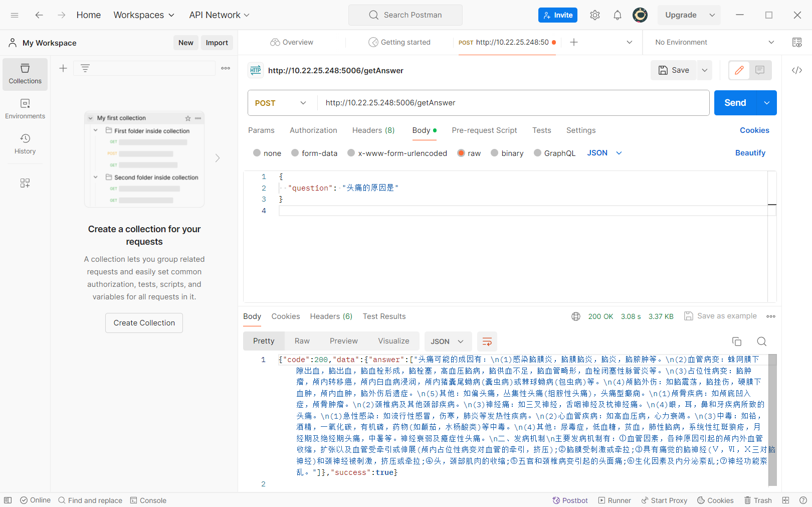Open the No Environment selector
The height and width of the screenshot is (507, 812).
[x=714, y=42]
